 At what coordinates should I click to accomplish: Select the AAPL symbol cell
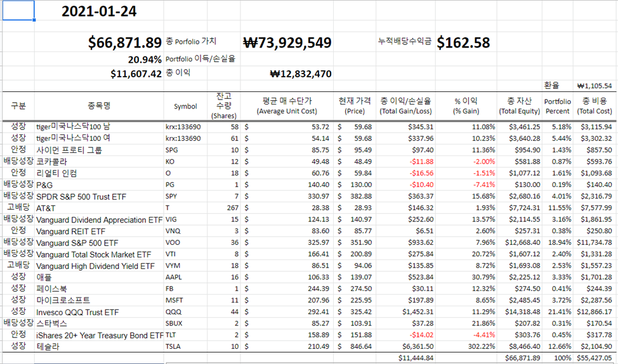click(x=185, y=277)
